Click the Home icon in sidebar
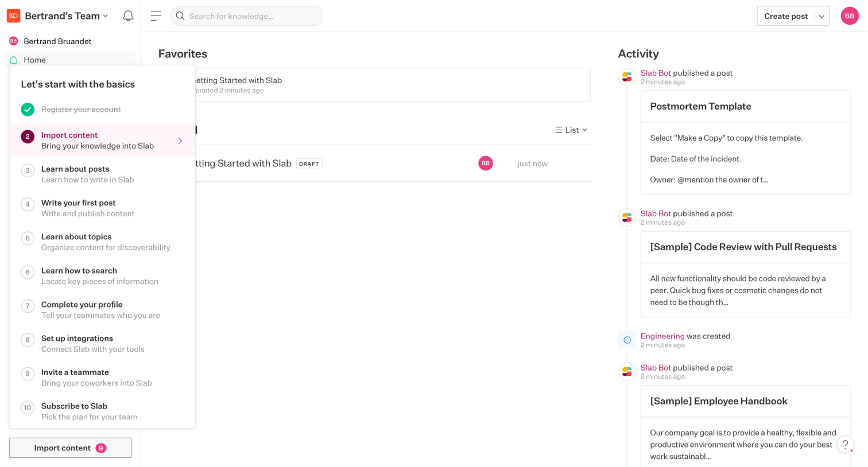Image resolution: width=868 pixels, height=467 pixels. click(x=14, y=60)
